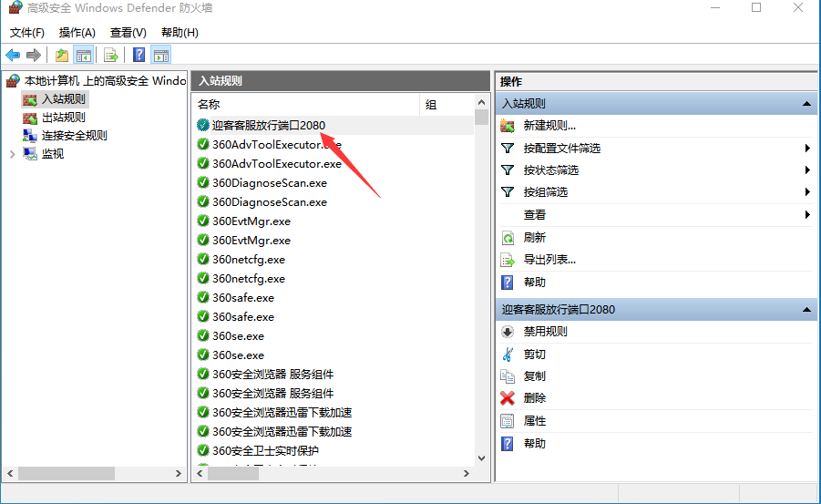This screenshot has width=821, height=504.
Task: Click the rules list scroll-up arrow
Action: click(482, 102)
